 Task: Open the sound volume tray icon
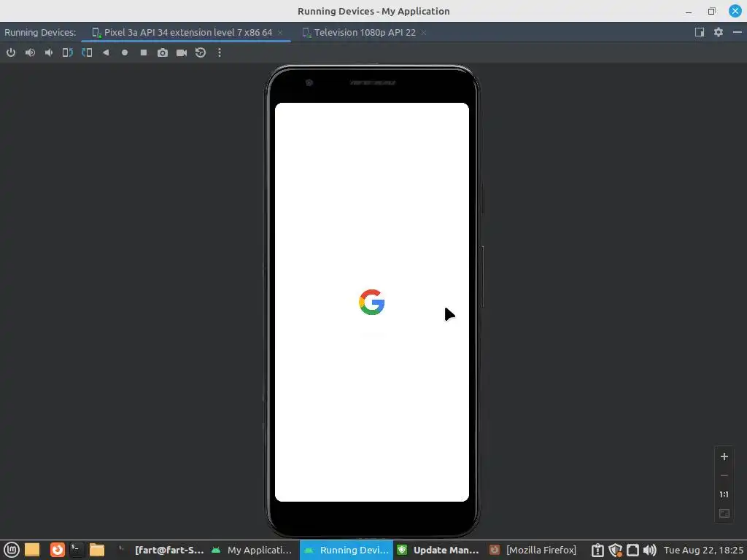coord(649,550)
